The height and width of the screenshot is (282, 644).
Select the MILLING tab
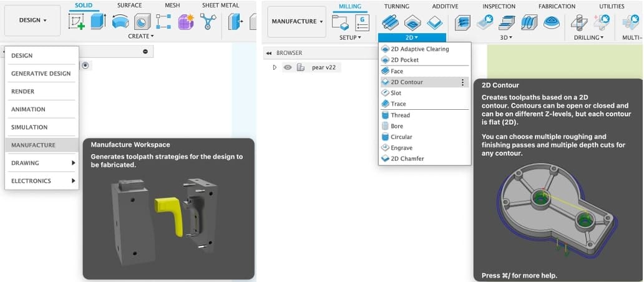(x=350, y=6)
